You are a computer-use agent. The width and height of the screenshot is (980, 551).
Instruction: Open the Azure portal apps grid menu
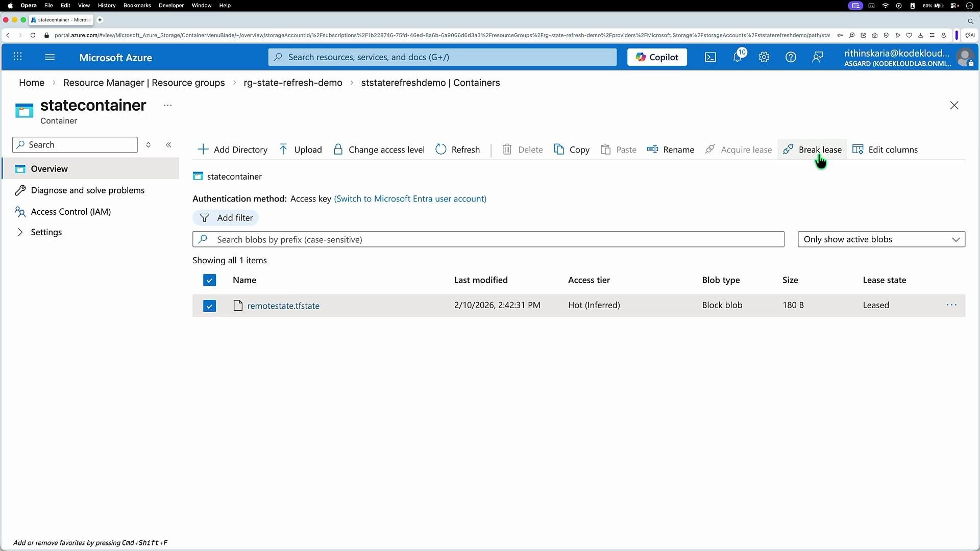point(17,57)
